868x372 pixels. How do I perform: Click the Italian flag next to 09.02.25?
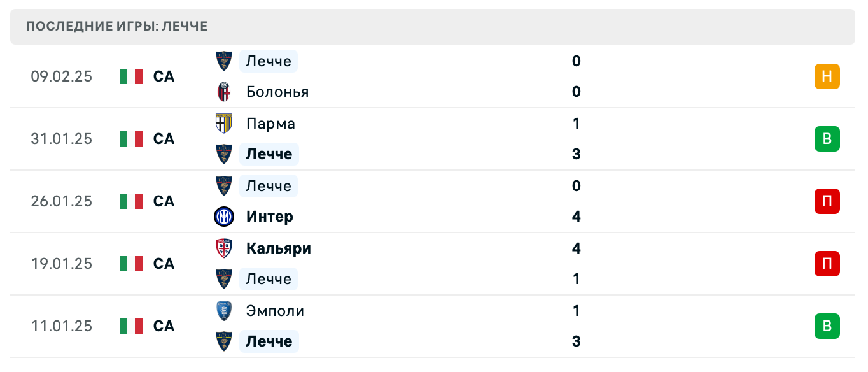click(x=131, y=76)
